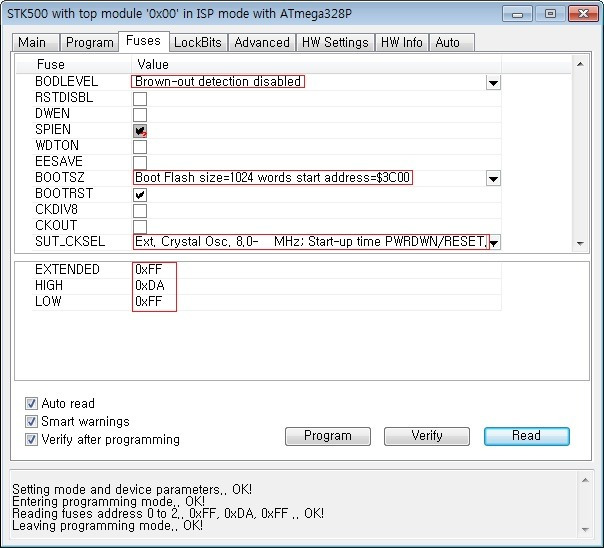Click the 'Reading fuses address' log line
Screen dimensions: 604x548
[x=168, y=513]
